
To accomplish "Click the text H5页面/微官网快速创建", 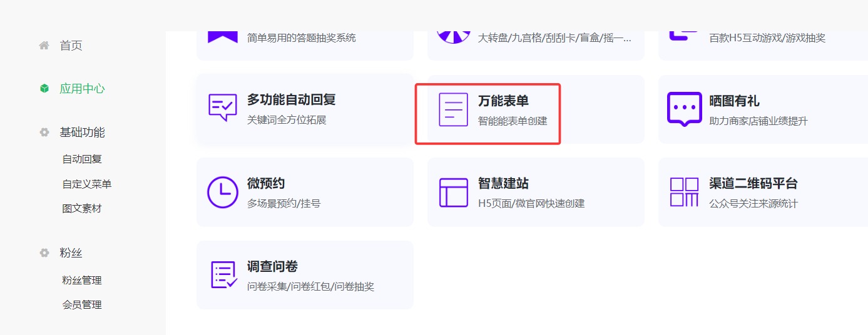I will pos(531,204).
